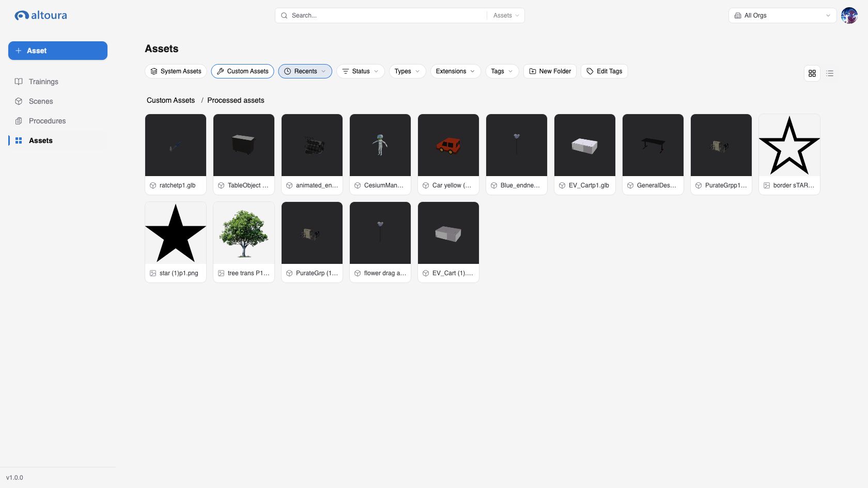The height and width of the screenshot is (488, 868).
Task: Click the image icon beside tree trans P1
Action: tap(221, 273)
